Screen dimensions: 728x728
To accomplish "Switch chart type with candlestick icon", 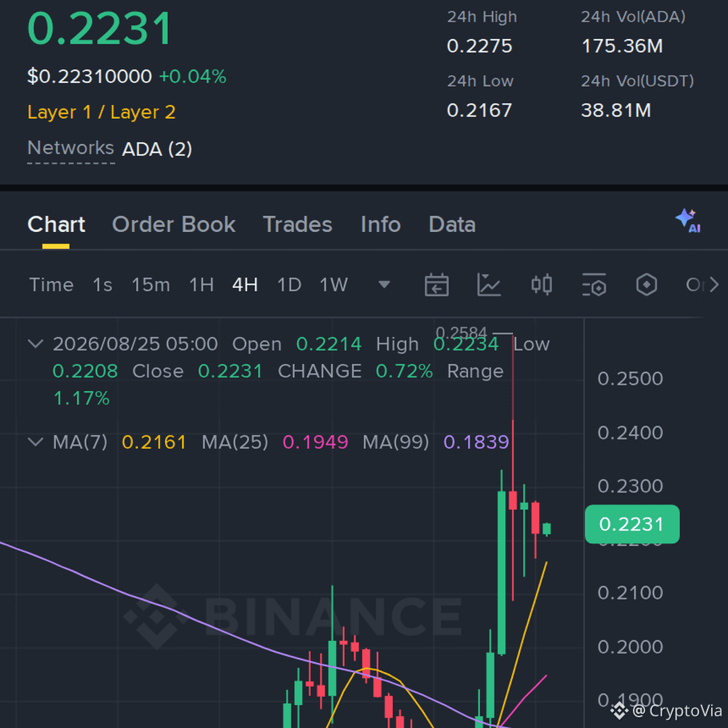I will click(541, 284).
